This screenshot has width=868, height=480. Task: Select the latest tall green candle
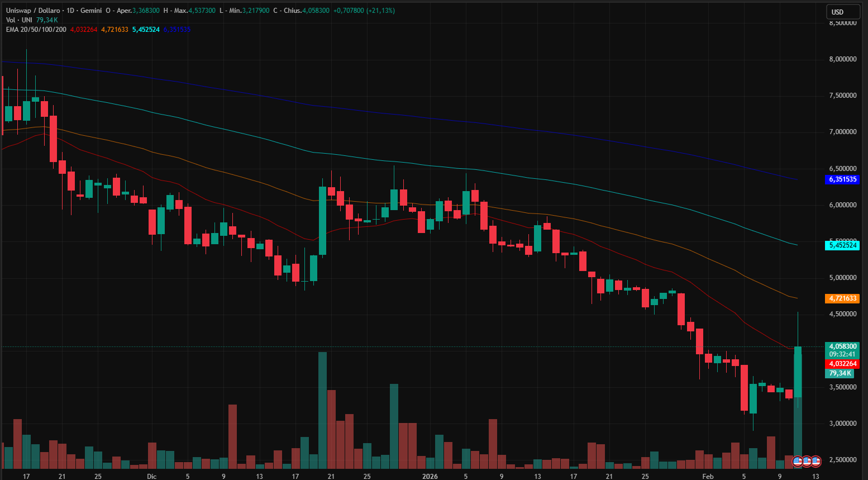click(798, 372)
